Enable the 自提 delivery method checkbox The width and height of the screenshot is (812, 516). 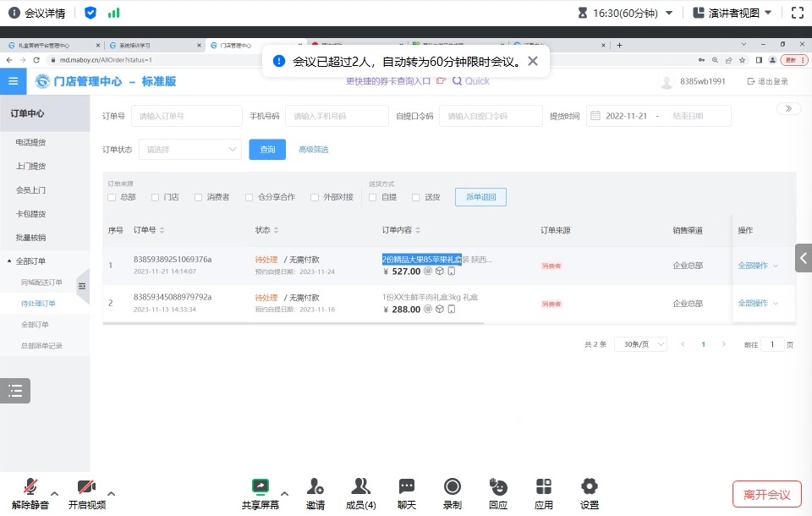pos(373,197)
